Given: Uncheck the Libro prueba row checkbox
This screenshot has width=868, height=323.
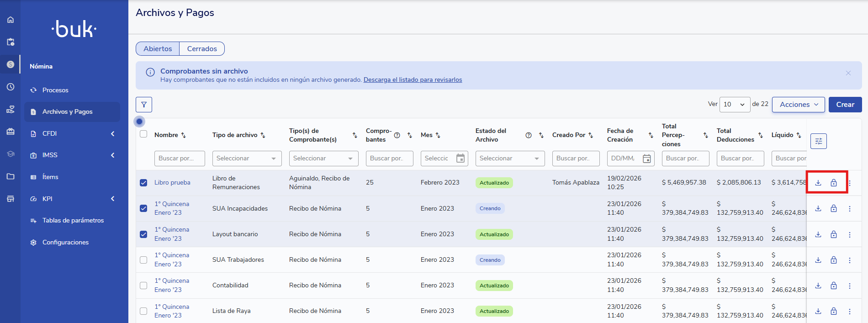Looking at the screenshot, I should coord(143,183).
